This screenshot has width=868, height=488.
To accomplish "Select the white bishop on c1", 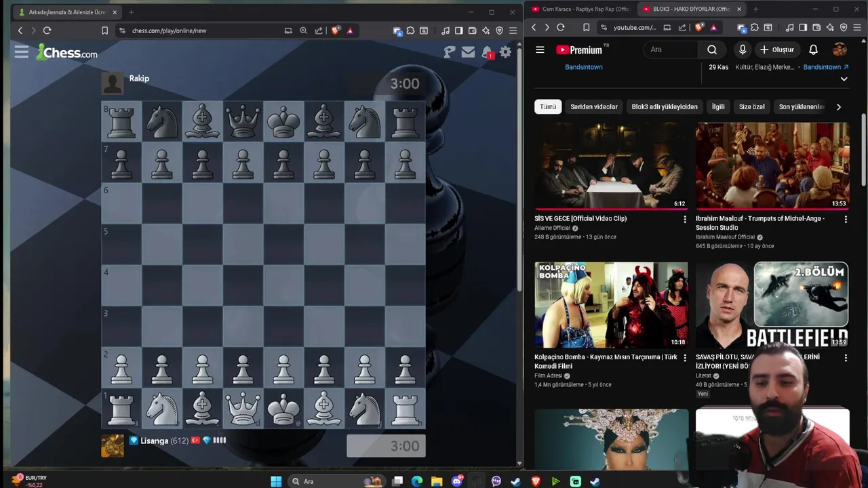I will click(202, 409).
